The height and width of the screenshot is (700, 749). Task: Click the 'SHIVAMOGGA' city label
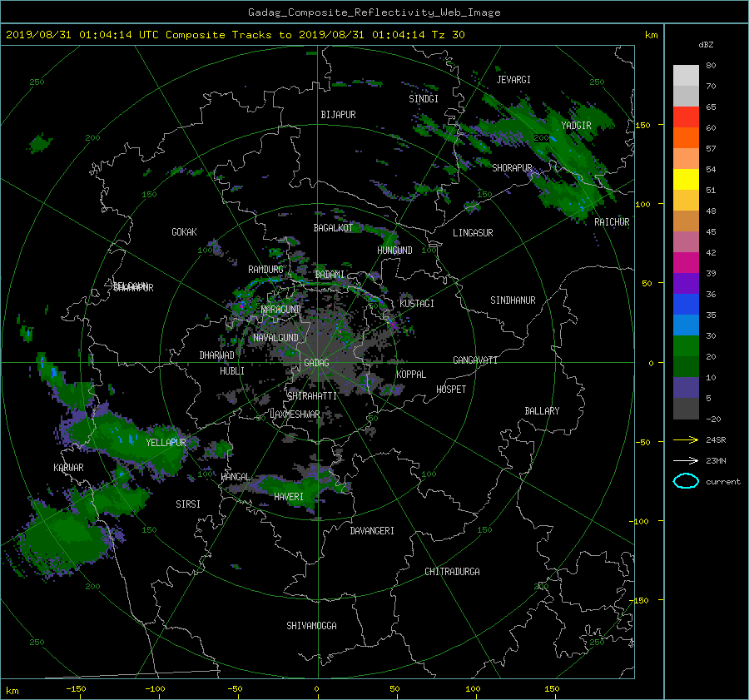pyautogui.click(x=311, y=626)
